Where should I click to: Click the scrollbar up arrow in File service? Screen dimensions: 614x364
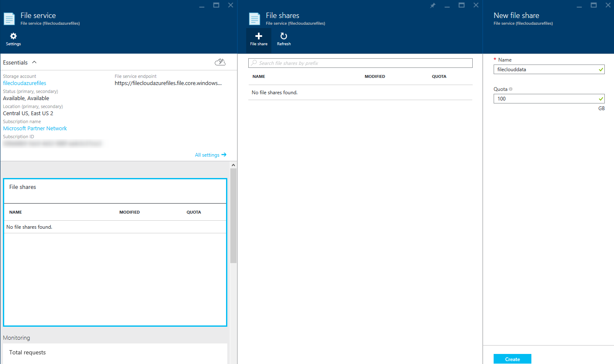coord(233,165)
